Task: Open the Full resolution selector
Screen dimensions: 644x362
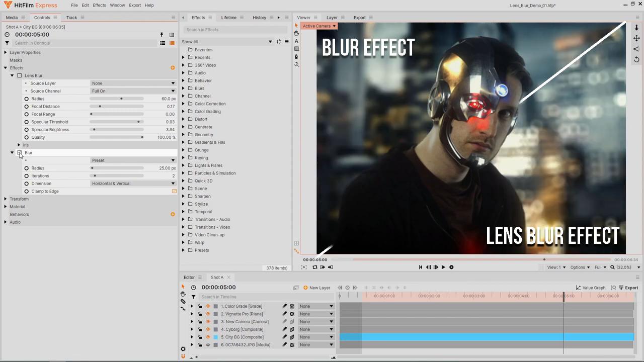Action: tap(601, 267)
